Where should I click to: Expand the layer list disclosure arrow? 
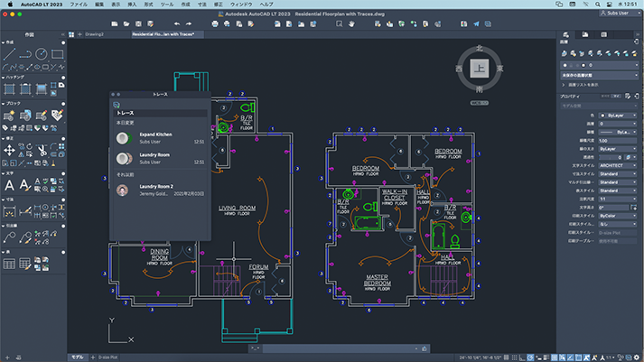tap(564, 85)
